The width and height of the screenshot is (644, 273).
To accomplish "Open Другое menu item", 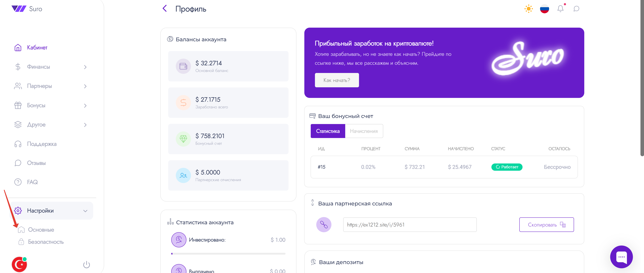I will coord(36,125).
